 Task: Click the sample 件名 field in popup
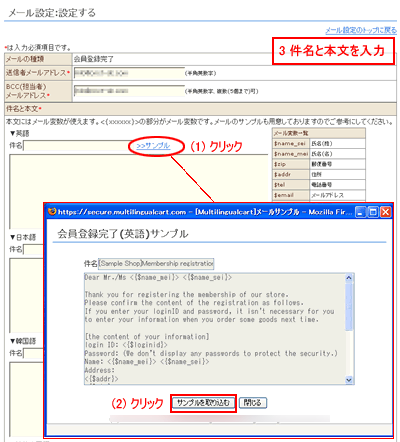click(156, 264)
